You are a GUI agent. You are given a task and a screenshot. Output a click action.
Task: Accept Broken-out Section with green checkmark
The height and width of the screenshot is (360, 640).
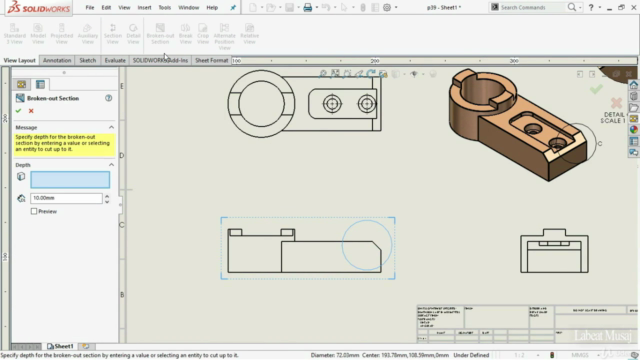[x=18, y=111]
